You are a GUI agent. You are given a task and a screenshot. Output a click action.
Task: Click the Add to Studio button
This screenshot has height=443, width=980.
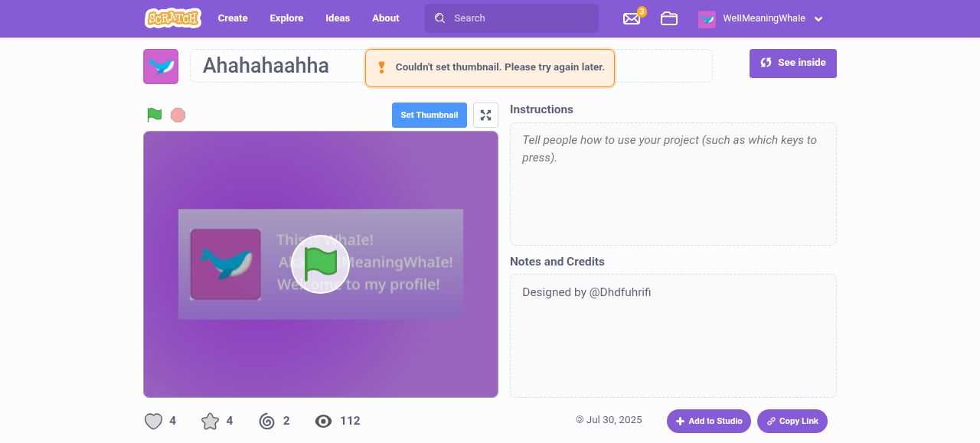[x=709, y=421]
